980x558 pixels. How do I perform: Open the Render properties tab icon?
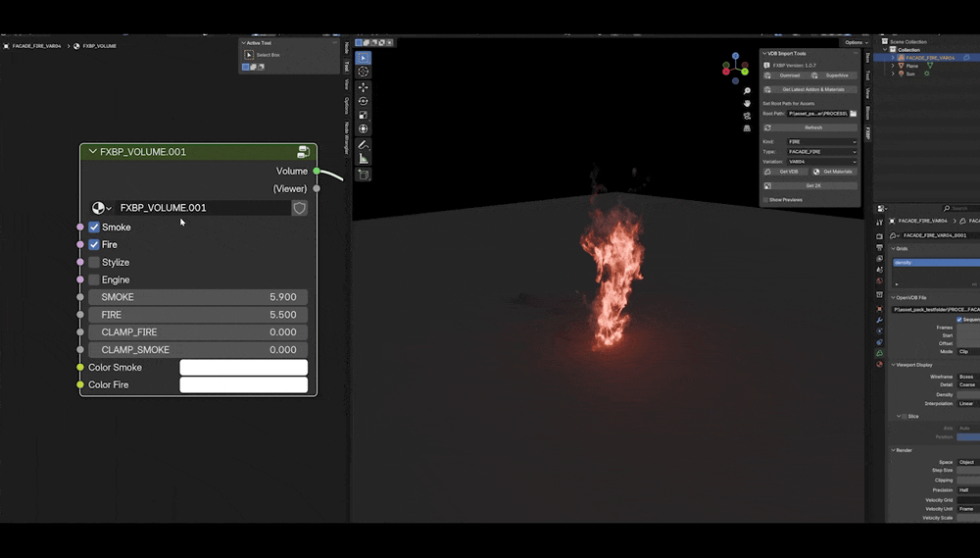[879, 236]
